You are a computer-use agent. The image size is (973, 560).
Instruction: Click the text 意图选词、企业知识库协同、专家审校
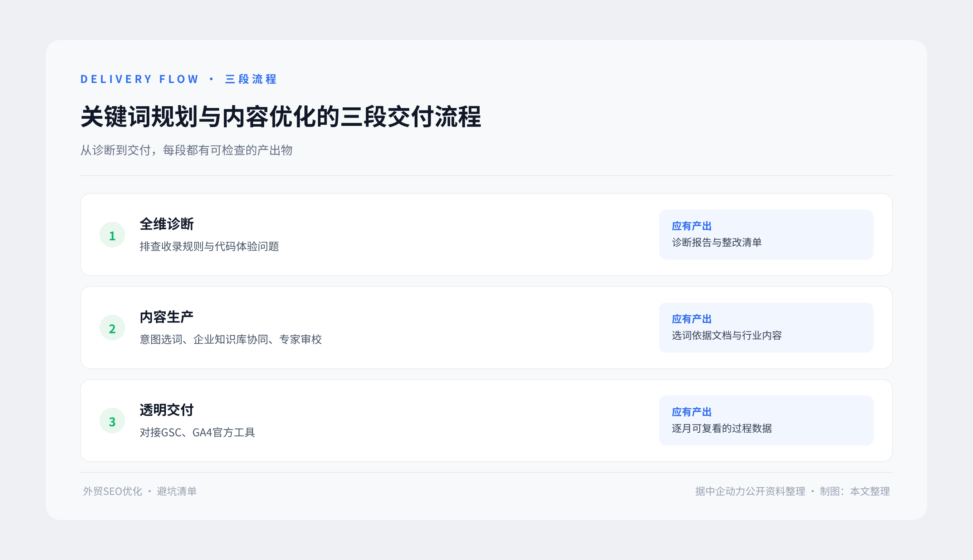tap(231, 339)
